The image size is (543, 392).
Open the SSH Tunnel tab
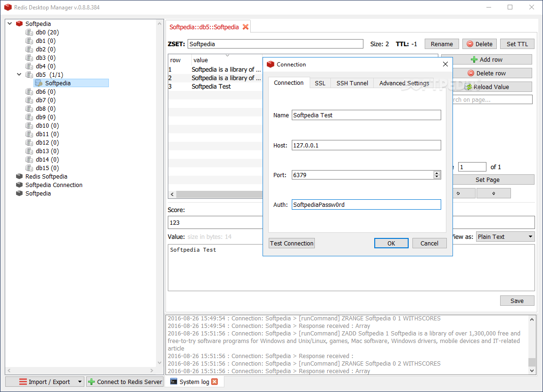(x=352, y=83)
